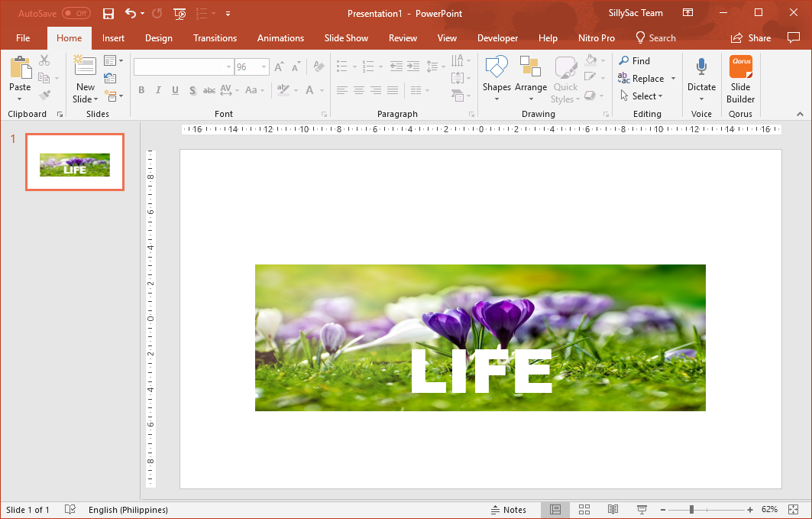
Task: Activate the Dictate voice tool
Action: [x=701, y=76]
